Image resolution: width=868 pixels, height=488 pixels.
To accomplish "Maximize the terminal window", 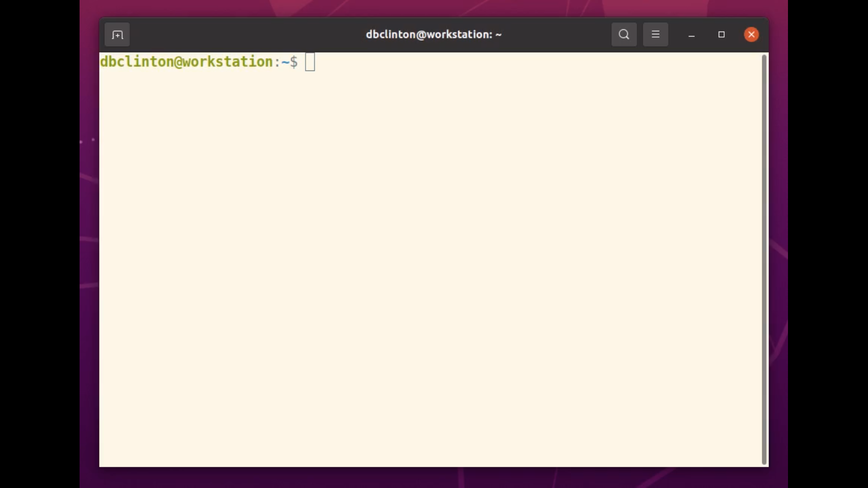I will click(x=722, y=35).
